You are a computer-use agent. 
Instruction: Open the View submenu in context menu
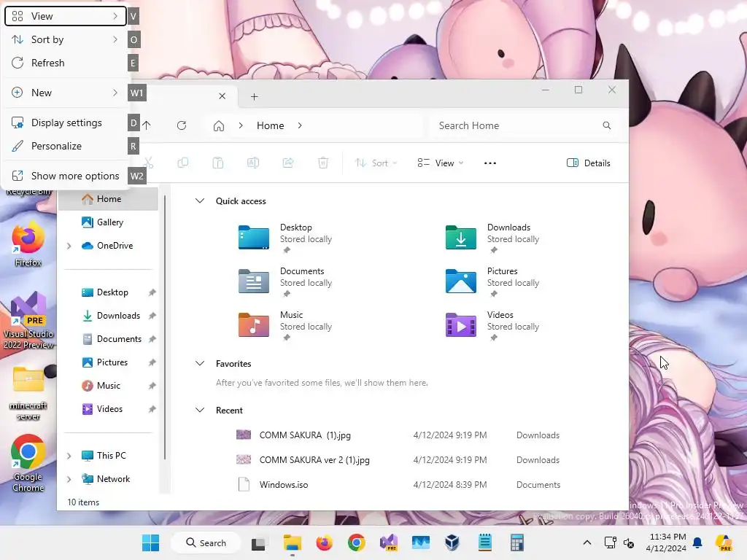[65, 16]
